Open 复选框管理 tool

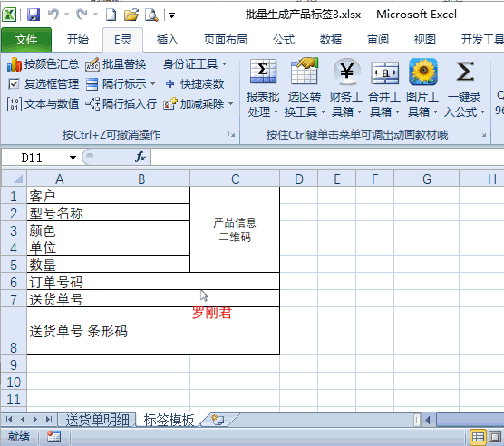[44, 84]
